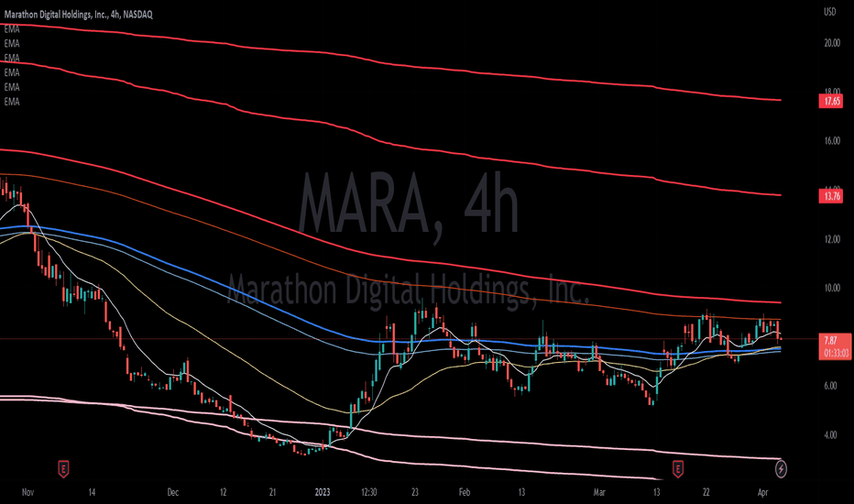Click the 6.00 price axis value
854x504 pixels.
click(x=830, y=386)
